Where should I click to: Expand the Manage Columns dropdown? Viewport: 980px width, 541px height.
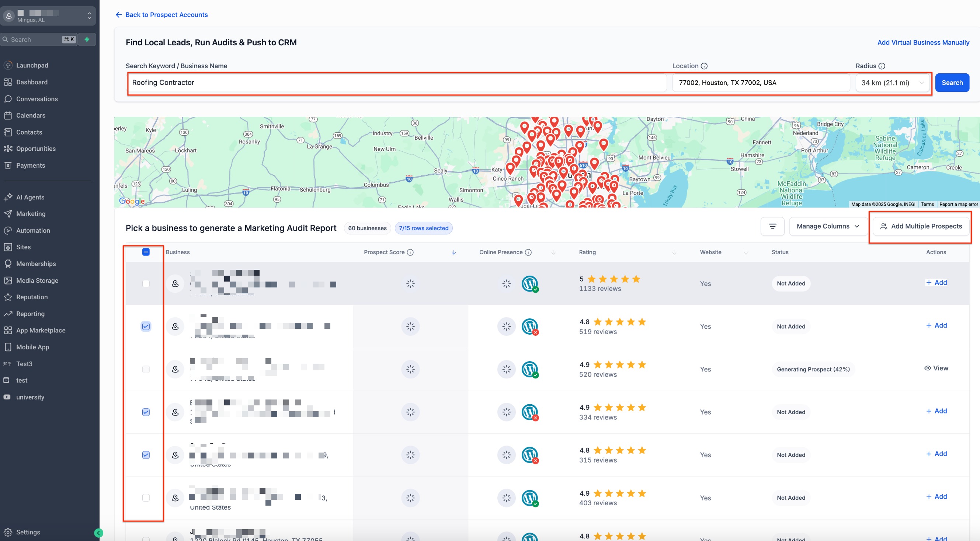[x=828, y=227]
